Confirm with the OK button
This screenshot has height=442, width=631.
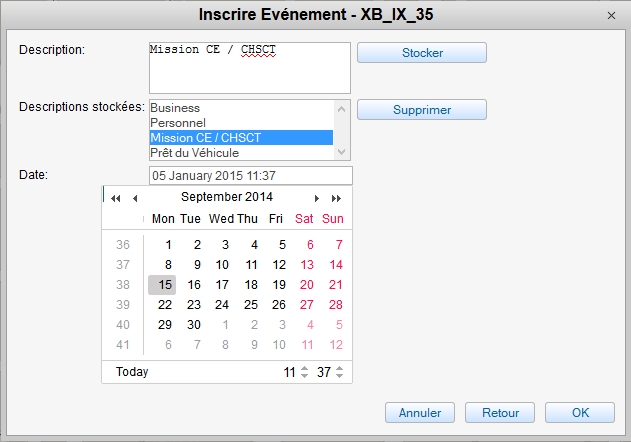tap(580, 412)
